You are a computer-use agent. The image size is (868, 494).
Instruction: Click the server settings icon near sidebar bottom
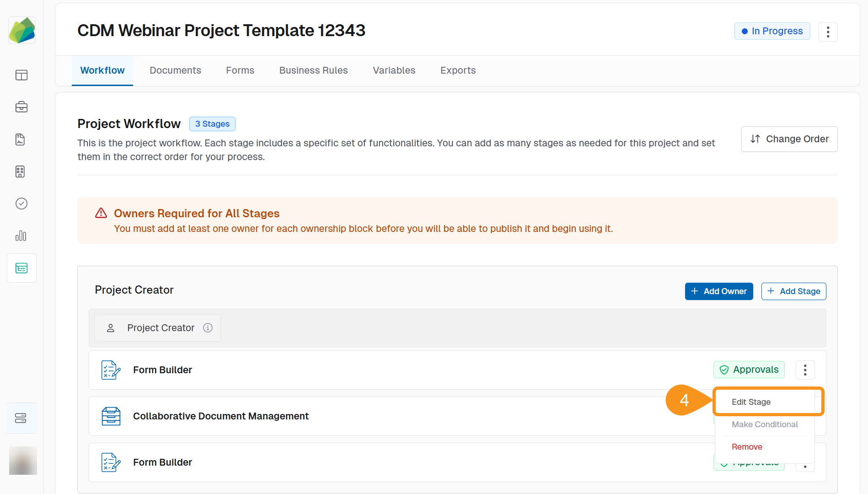(21, 418)
